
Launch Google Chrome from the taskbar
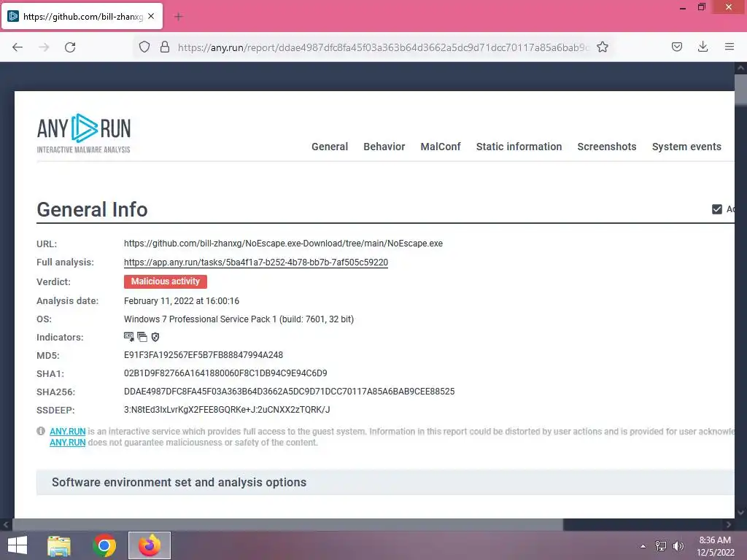[x=104, y=545]
